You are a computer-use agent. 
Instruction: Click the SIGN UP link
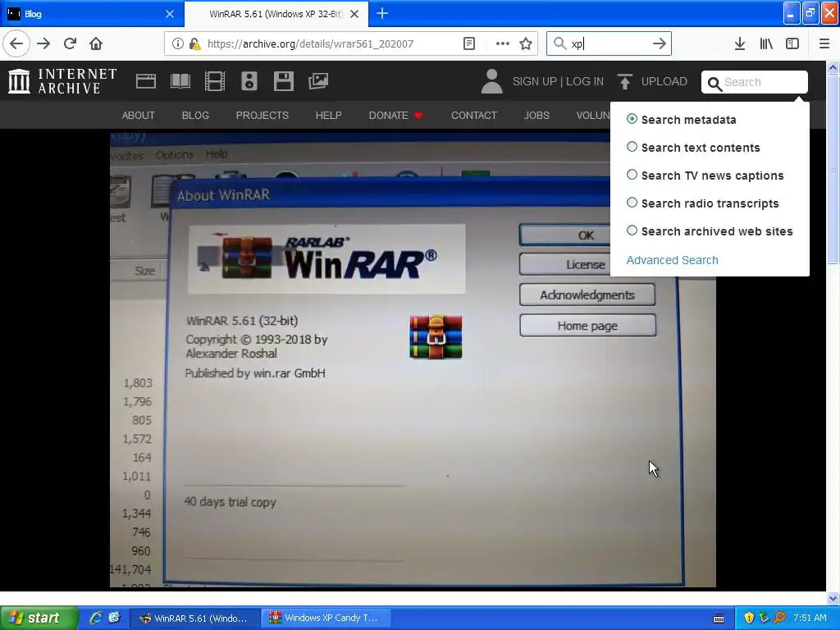(x=535, y=81)
